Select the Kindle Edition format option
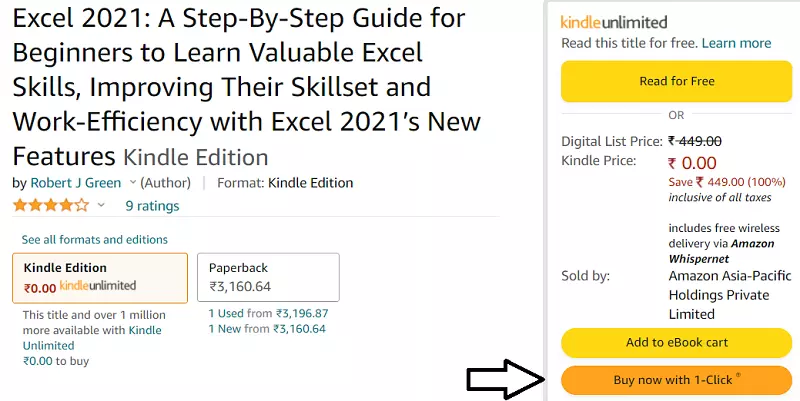Screen dimensions: 800x401 coord(99,277)
